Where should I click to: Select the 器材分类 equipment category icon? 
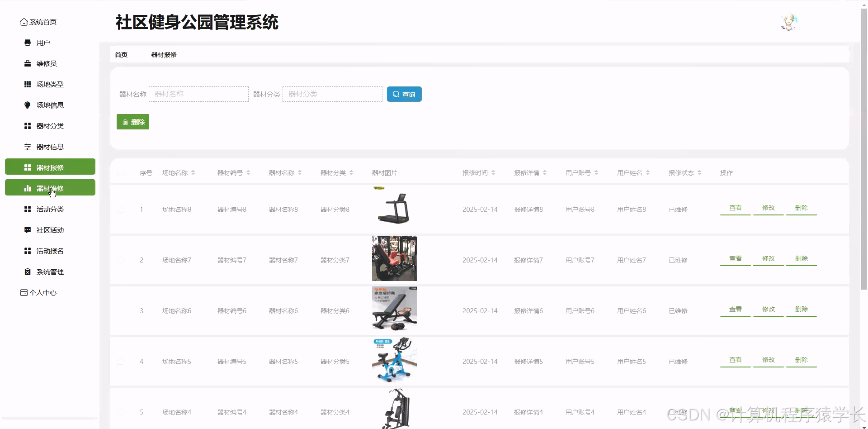pos(27,126)
